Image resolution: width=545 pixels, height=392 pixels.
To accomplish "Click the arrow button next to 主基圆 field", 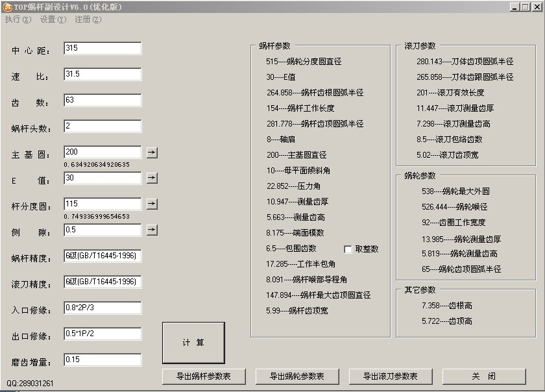I will [151, 153].
